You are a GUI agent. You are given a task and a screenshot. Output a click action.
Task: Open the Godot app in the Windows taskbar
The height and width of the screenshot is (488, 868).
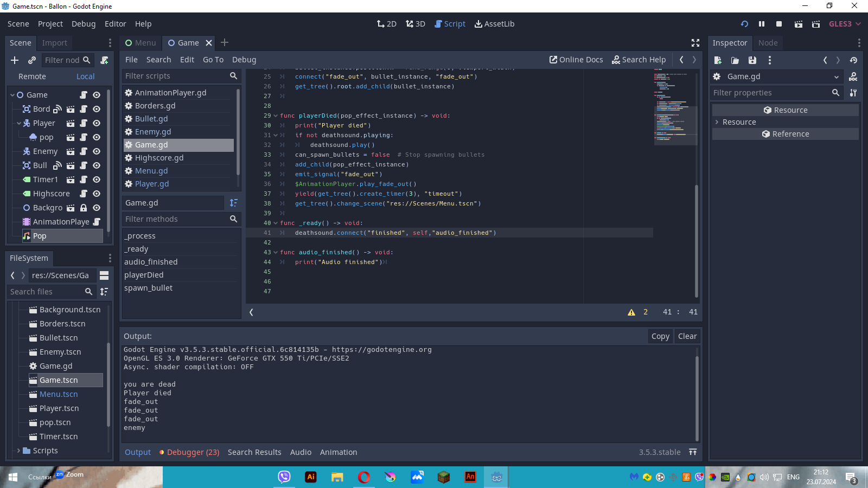(x=496, y=477)
